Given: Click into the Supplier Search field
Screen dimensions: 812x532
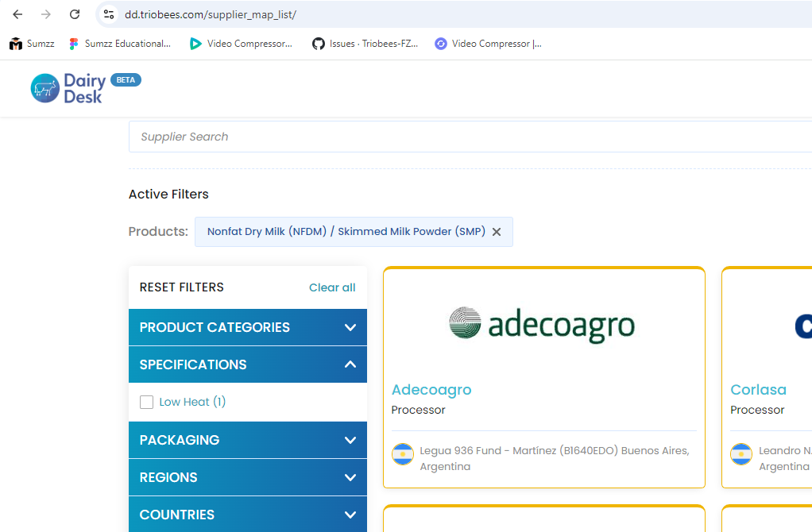Looking at the screenshot, I should [x=469, y=137].
